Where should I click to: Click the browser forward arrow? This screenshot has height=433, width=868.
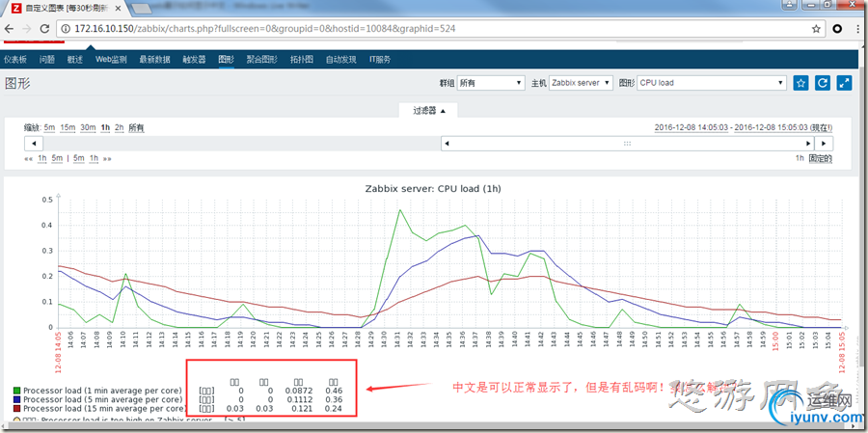click(x=27, y=29)
